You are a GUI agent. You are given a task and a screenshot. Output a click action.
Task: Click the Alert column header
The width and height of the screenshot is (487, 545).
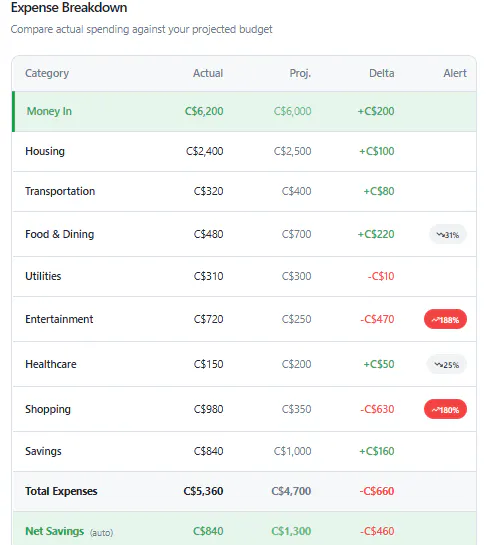coord(455,73)
